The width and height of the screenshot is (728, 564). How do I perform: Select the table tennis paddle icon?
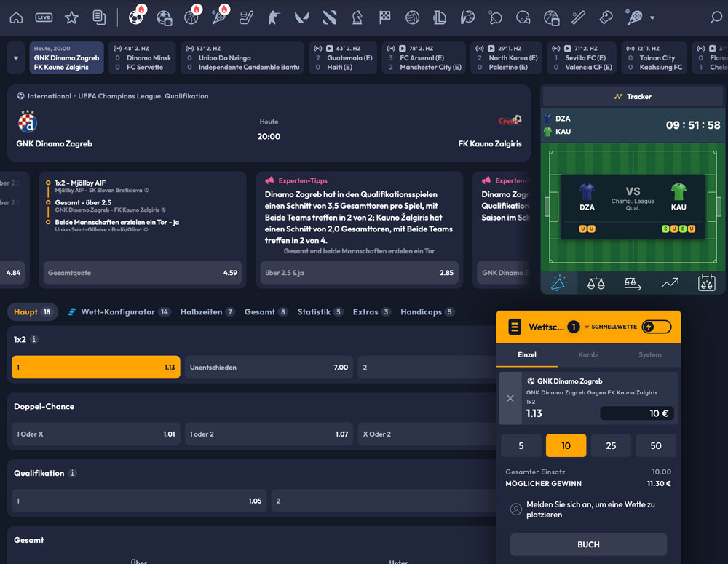tap(495, 17)
